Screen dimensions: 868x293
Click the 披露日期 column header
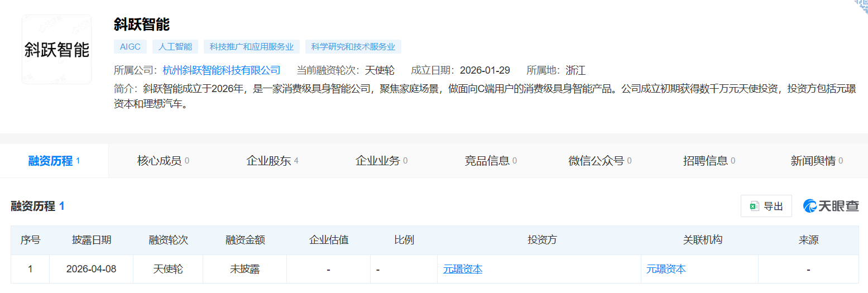pyautogui.click(x=92, y=240)
